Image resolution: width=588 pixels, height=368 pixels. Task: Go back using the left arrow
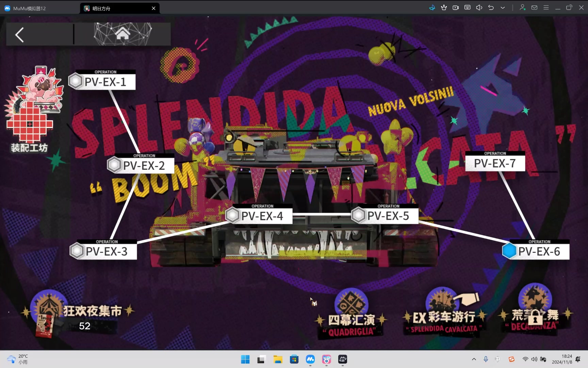[20, 35]
